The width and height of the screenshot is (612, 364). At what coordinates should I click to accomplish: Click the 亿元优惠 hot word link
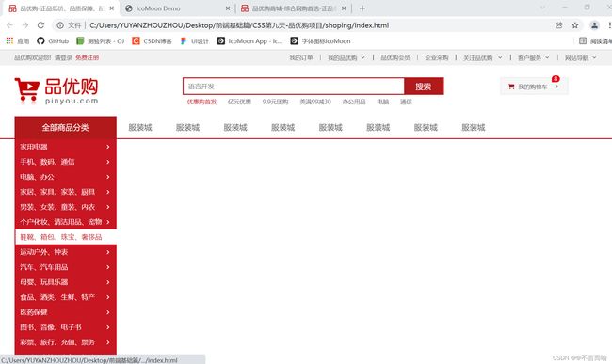tap(239, 102)
